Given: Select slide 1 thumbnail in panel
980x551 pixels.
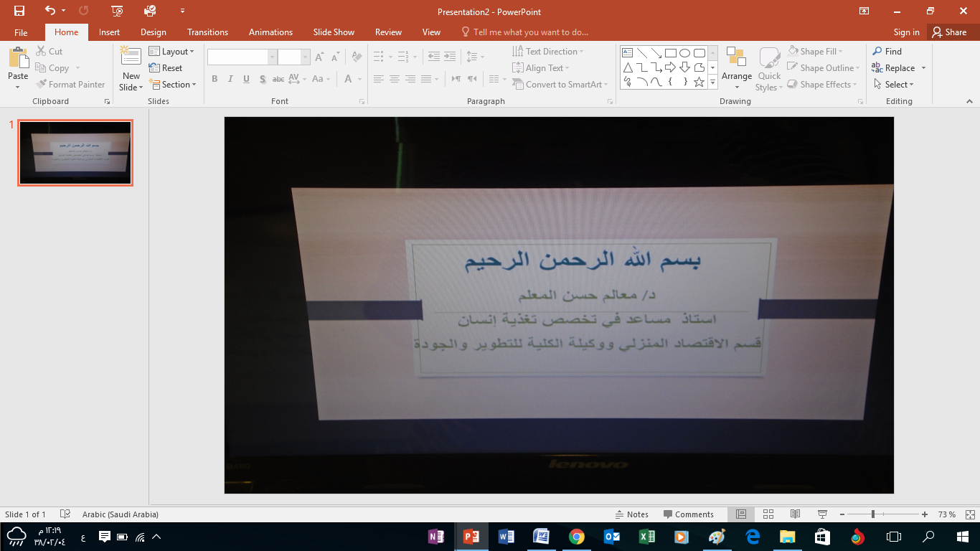Looking at the screenshot, I should (x=75, y=153).
